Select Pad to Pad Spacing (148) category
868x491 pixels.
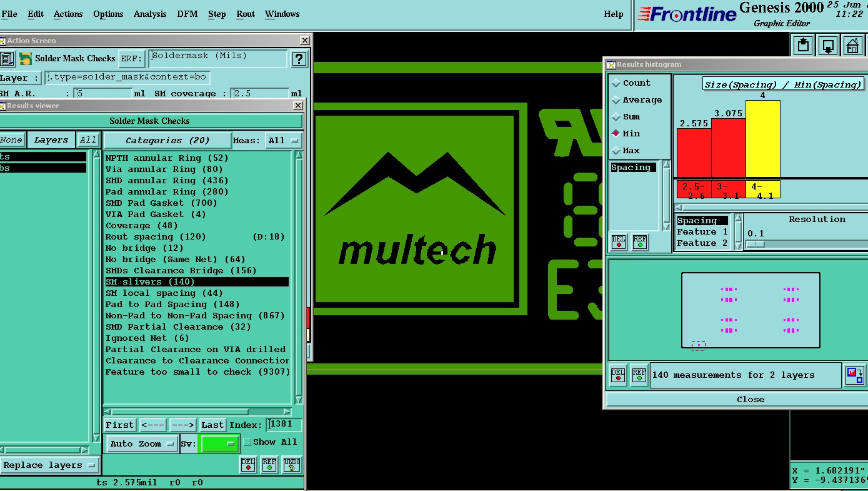pyautogui.click(x=197, y=305)
